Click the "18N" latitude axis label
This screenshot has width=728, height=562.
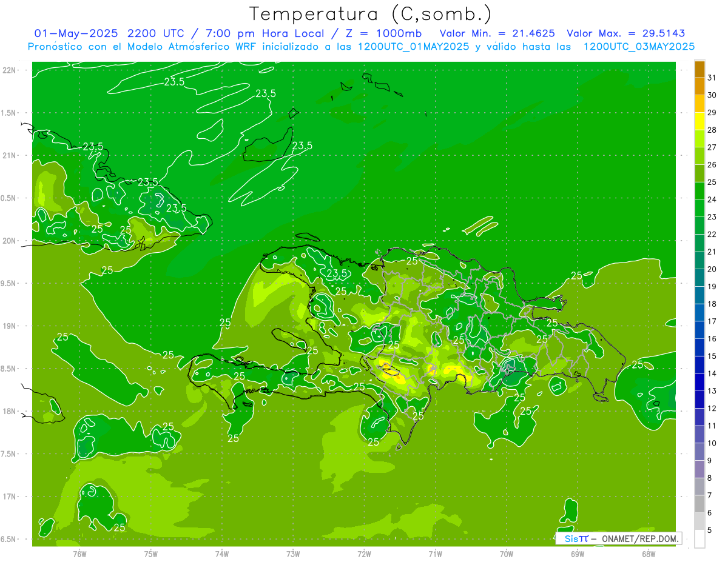tap(10, 411)
